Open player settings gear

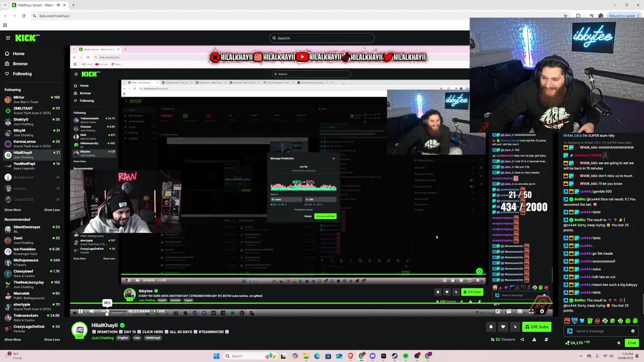[542, 311]
